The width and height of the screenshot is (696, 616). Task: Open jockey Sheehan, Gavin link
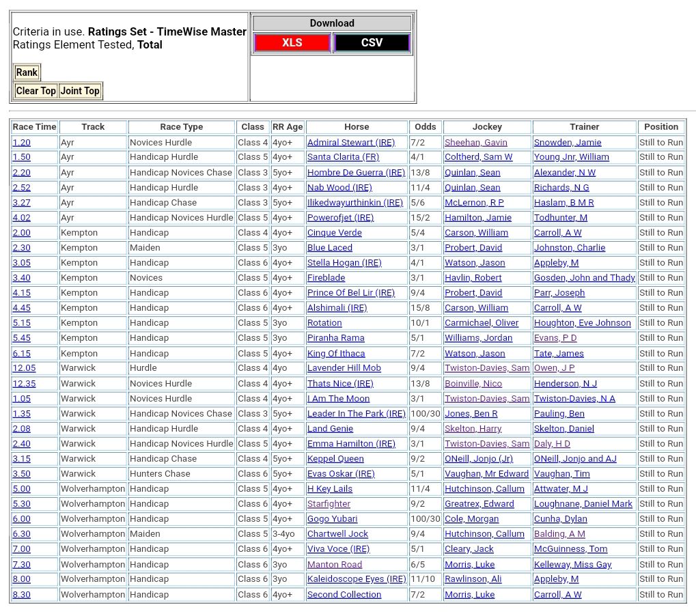click(x=476, y=143)
